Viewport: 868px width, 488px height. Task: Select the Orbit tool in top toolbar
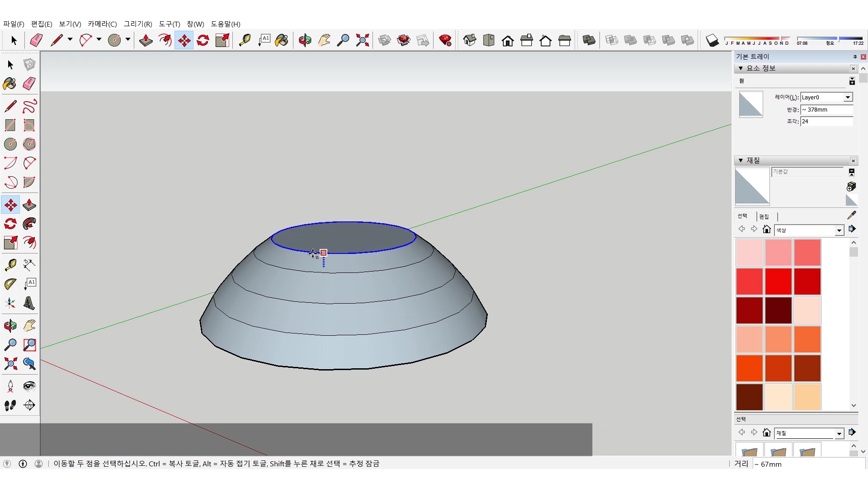305,41
